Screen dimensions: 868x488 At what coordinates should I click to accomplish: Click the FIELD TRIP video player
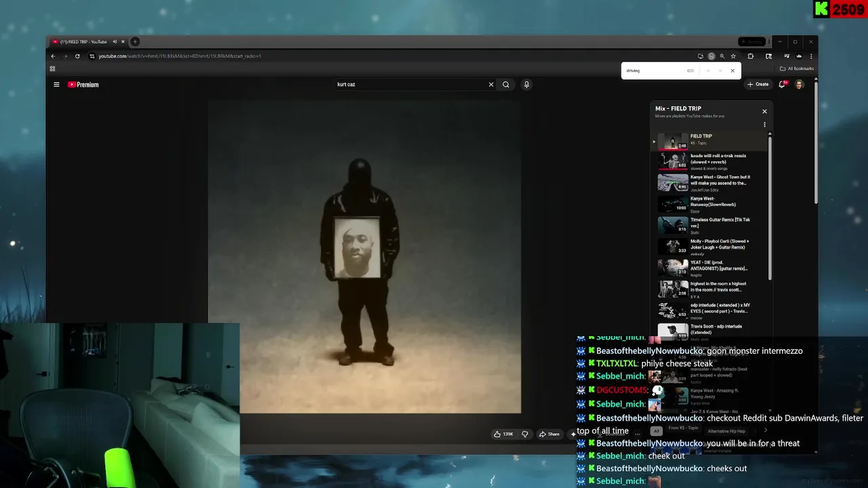(364, 256)
